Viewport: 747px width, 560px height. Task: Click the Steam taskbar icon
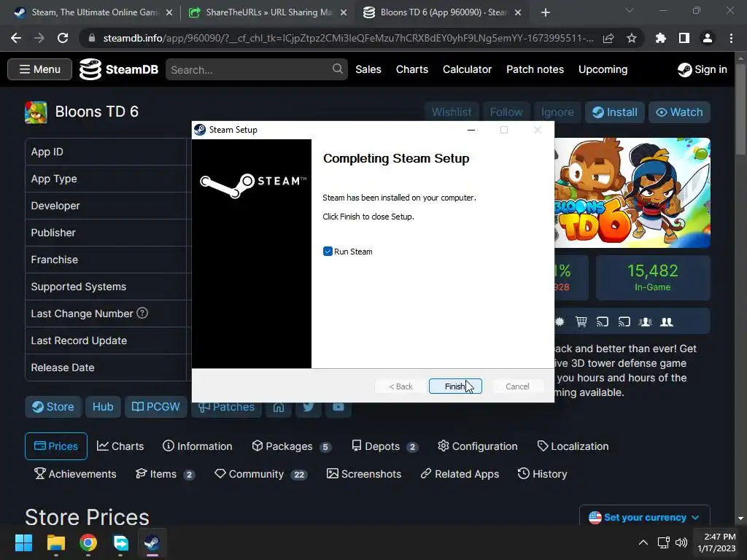click(x=152, y=542)
